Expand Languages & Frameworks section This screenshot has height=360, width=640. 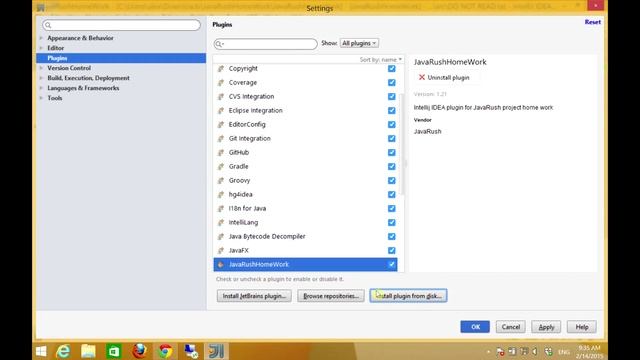coord(41,88)
